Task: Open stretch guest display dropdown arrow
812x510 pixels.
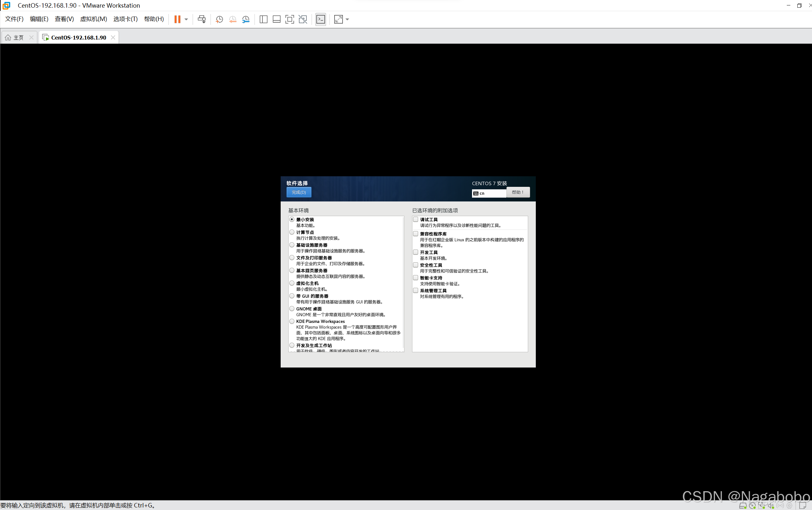Action: 347,19
